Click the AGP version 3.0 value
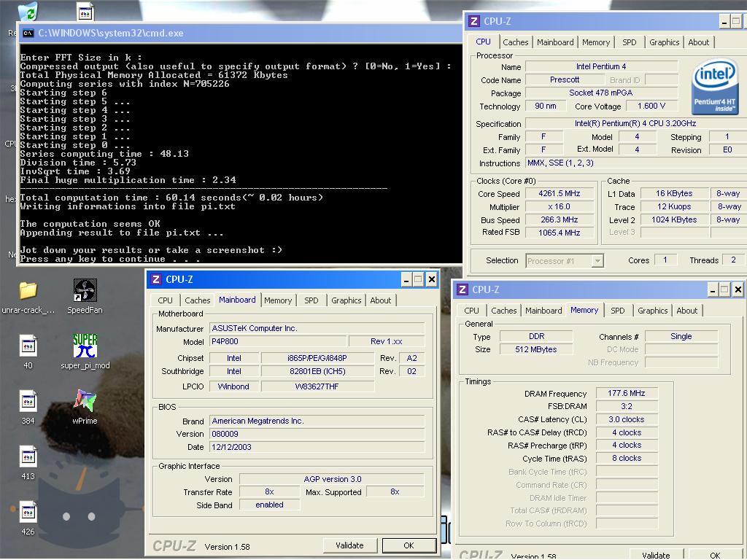This screenshot has width=747, height=560. [x=332, y=479]
